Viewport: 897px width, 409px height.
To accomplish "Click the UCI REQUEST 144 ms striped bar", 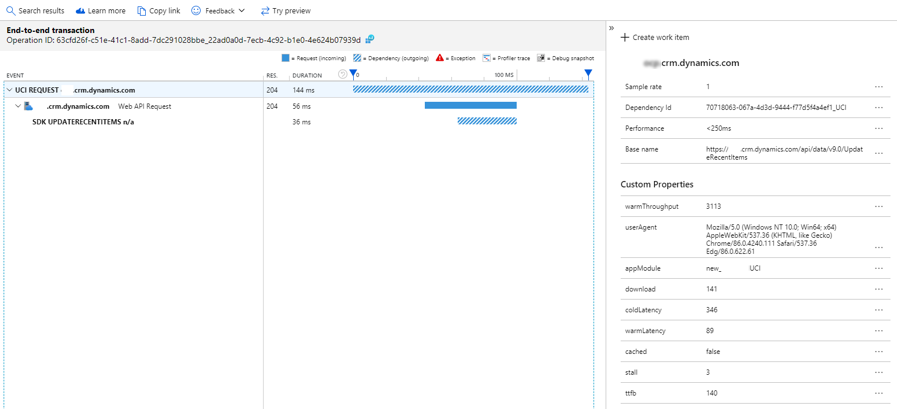I will click(x=470, y=89).
